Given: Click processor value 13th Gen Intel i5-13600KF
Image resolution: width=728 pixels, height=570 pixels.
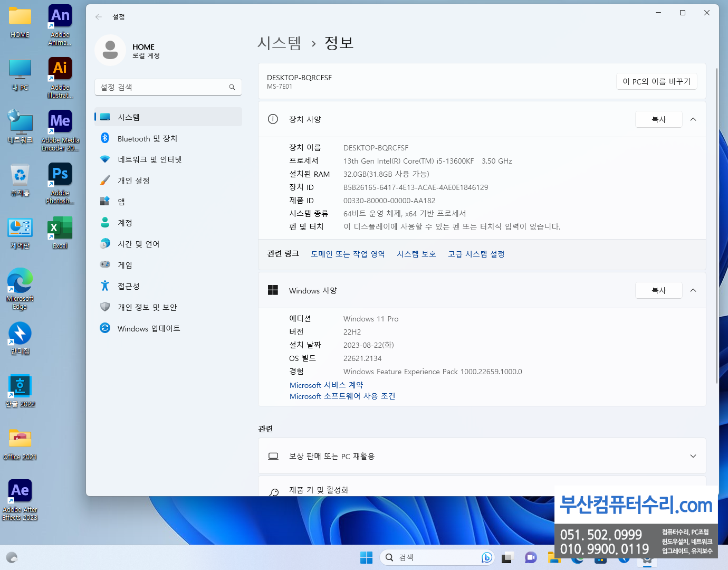Looking at the screenshot, I should pyautogui.click(x=427, y=161).
